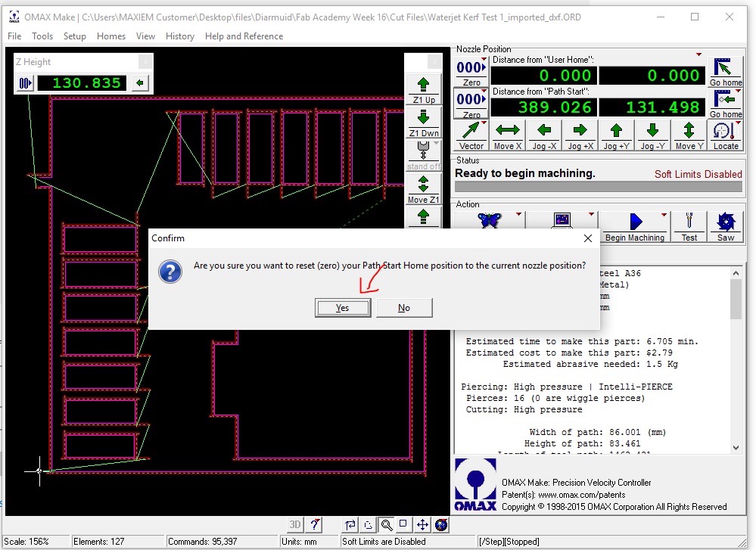Zero the Path Start distance counter

[471, 104]
